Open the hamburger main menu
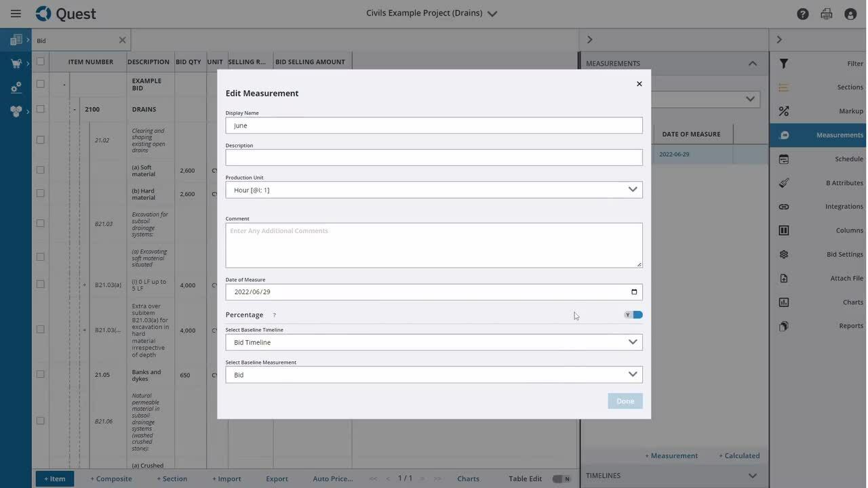Screen dimensions: 868x488 pos(16,14)
